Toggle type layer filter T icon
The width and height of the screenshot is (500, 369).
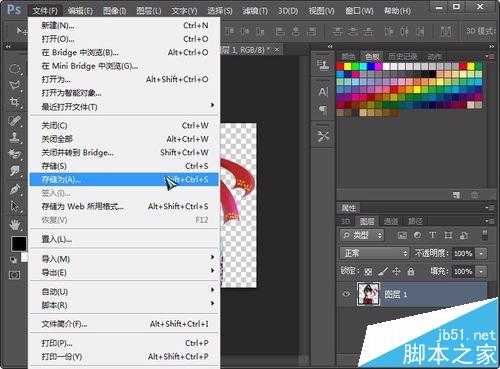(x=433, y=235)
